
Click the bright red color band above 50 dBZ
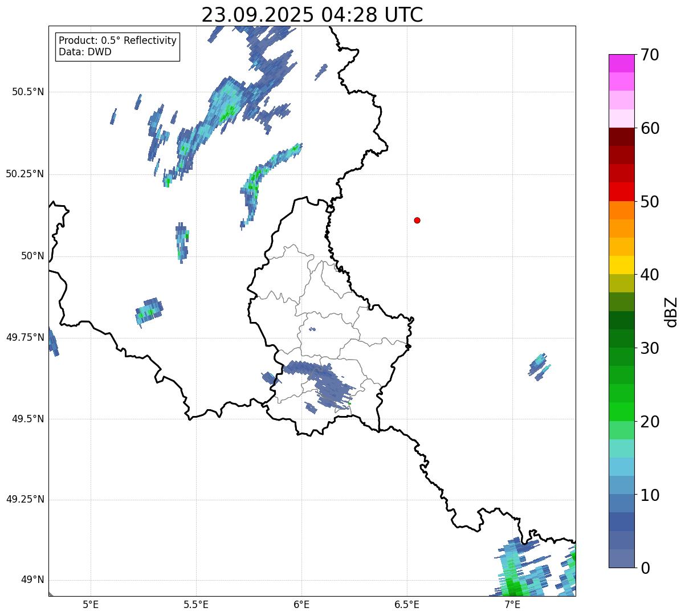[x=621, y=191]
